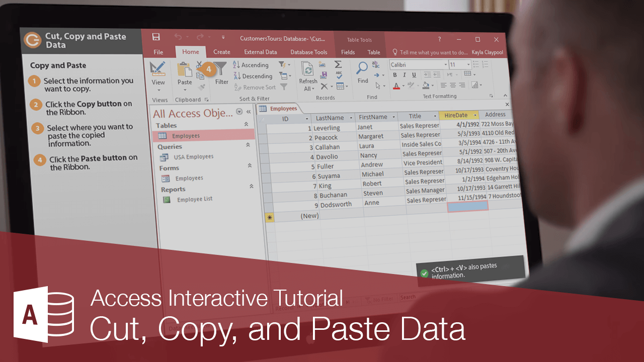This screenshot has height=362, width=644.
Task: Open the Calibri font dropdown
Action: pyautogui.click(x=445, y=64)
